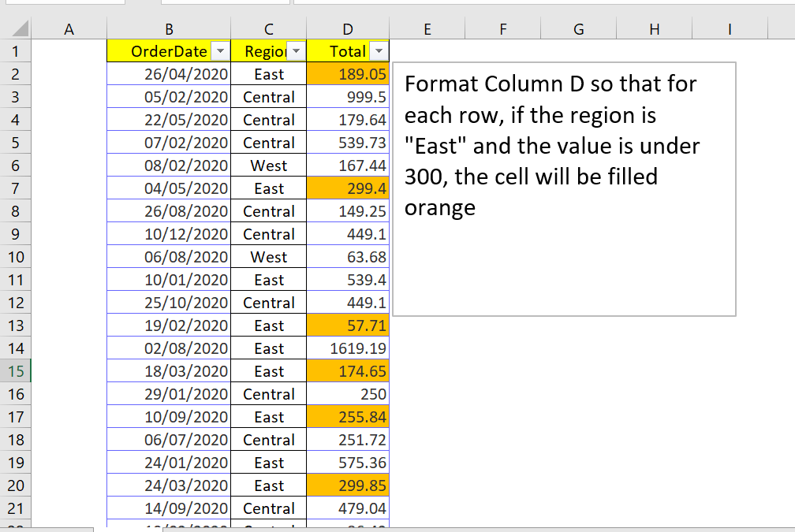
Task: Select row 1 header
Action: 15,51
